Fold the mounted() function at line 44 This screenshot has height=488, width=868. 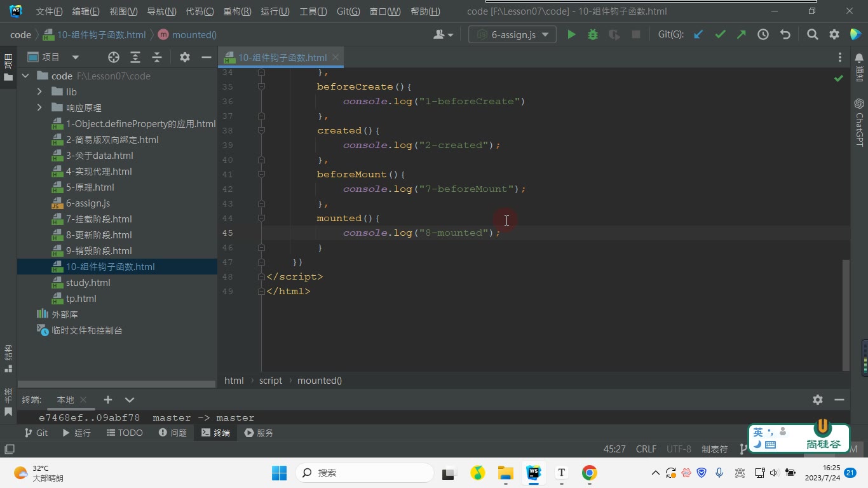(x=261, y=218)
